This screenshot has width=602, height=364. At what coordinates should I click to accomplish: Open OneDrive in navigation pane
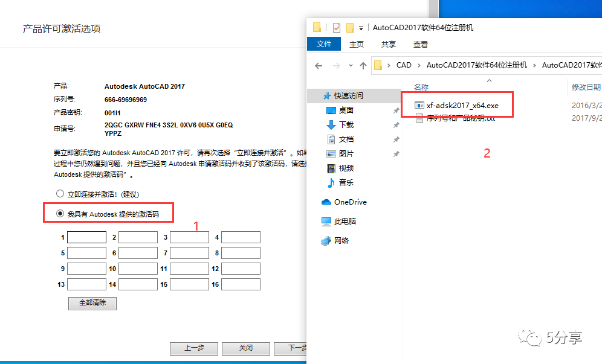350,202
